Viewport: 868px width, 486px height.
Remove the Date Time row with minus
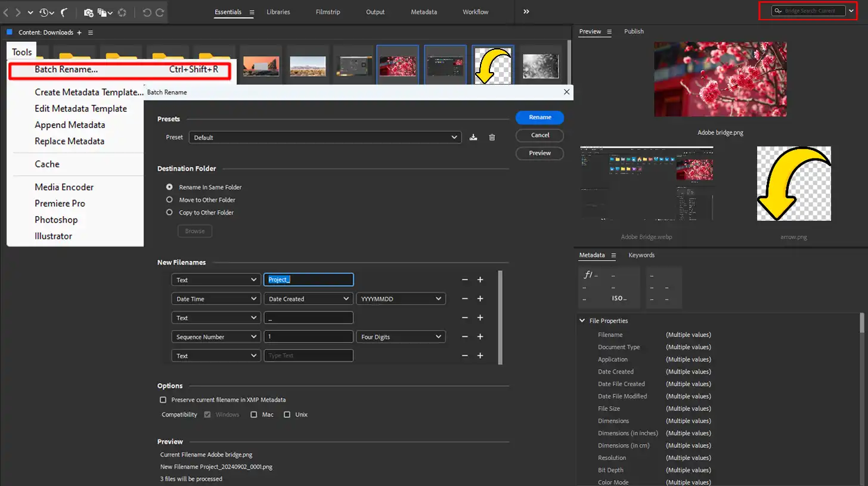click(465, 299)
